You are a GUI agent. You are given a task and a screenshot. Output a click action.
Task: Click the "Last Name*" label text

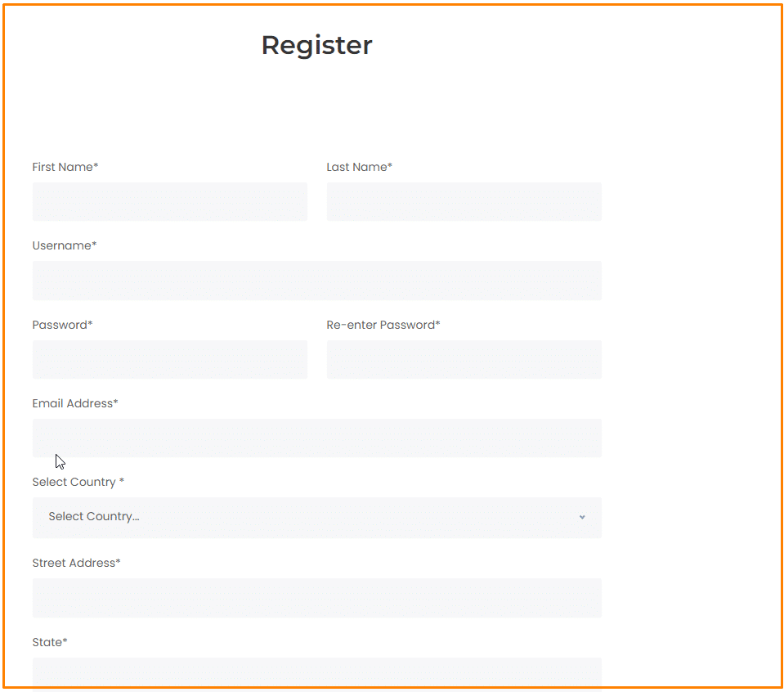pyautogui.click(x=359, y=167)
